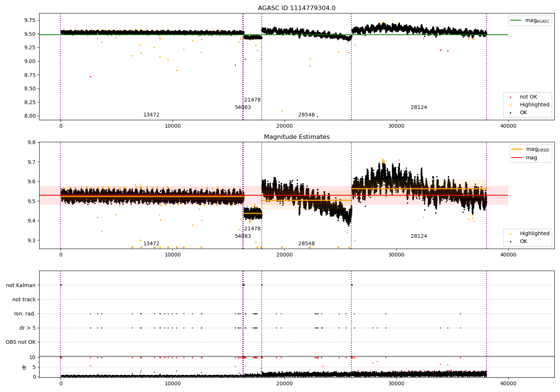Click the 9.6 y-axis tick of the middle plot
560x392 pixels.
31,181
